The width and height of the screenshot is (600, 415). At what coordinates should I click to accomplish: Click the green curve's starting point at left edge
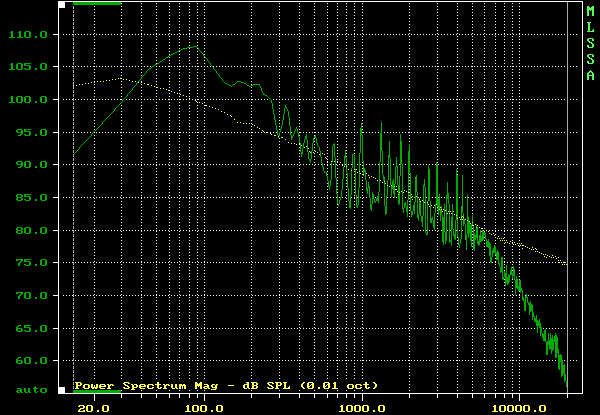coord(74,154)
